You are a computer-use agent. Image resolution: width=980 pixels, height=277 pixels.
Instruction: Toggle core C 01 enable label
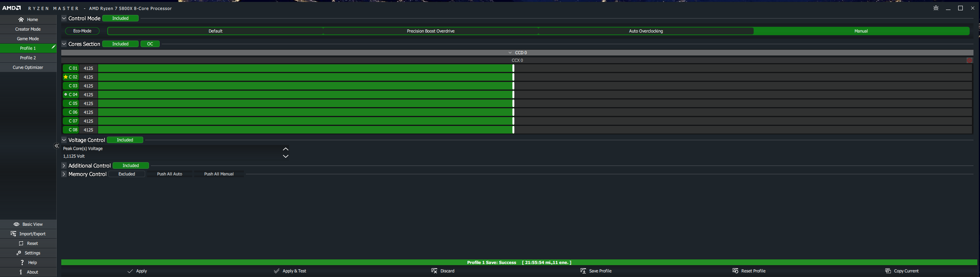(x=71, y=68)
